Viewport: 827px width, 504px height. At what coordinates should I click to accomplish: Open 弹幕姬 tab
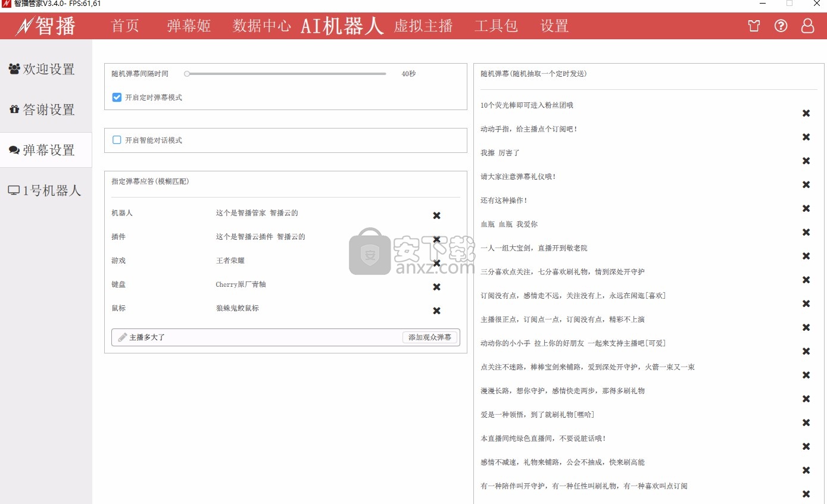pyautogui.click(x=189, y=26)
